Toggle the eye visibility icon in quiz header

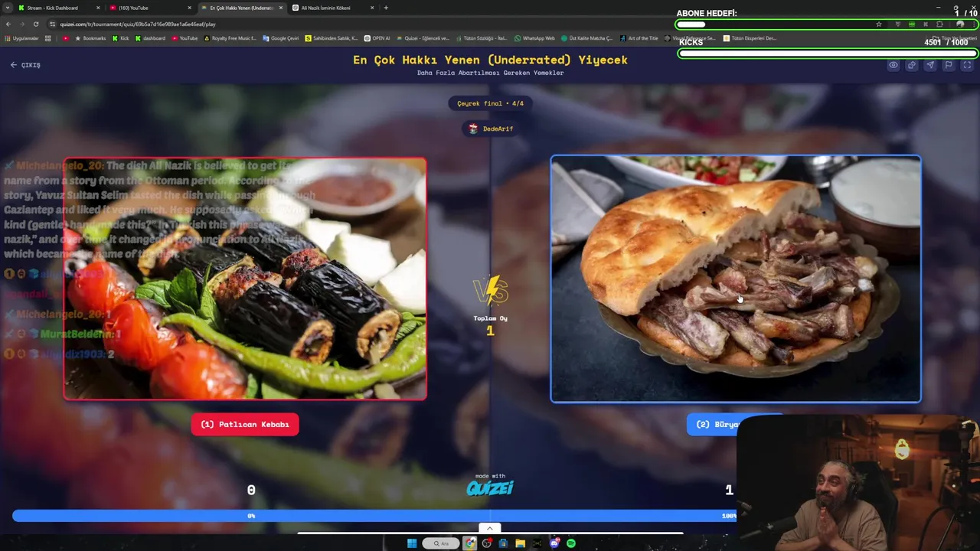click(x=893, y=65)
